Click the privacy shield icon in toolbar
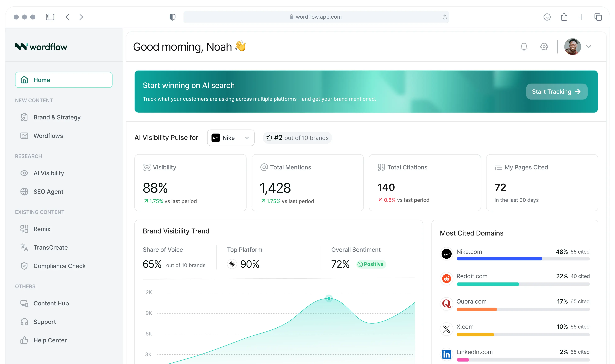The height and width of the screenshot is (364, 615). pyautogui.click(x=173, y=17)
